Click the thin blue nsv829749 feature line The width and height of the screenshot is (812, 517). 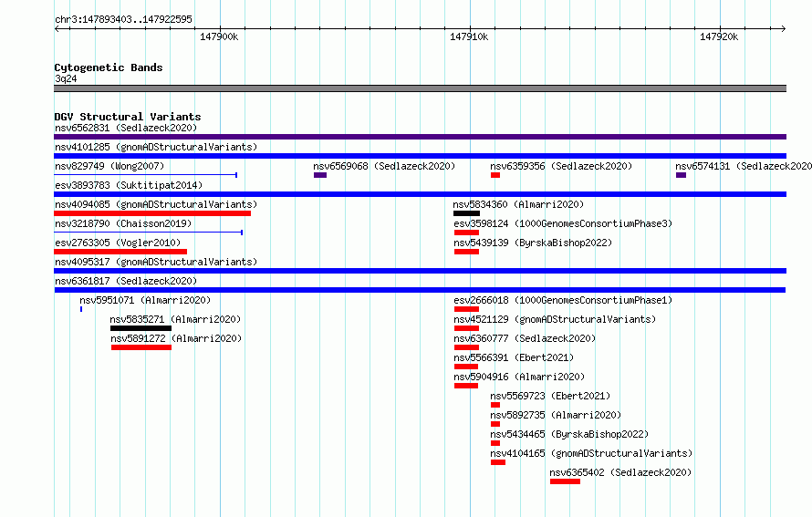[x=145, y=175]
